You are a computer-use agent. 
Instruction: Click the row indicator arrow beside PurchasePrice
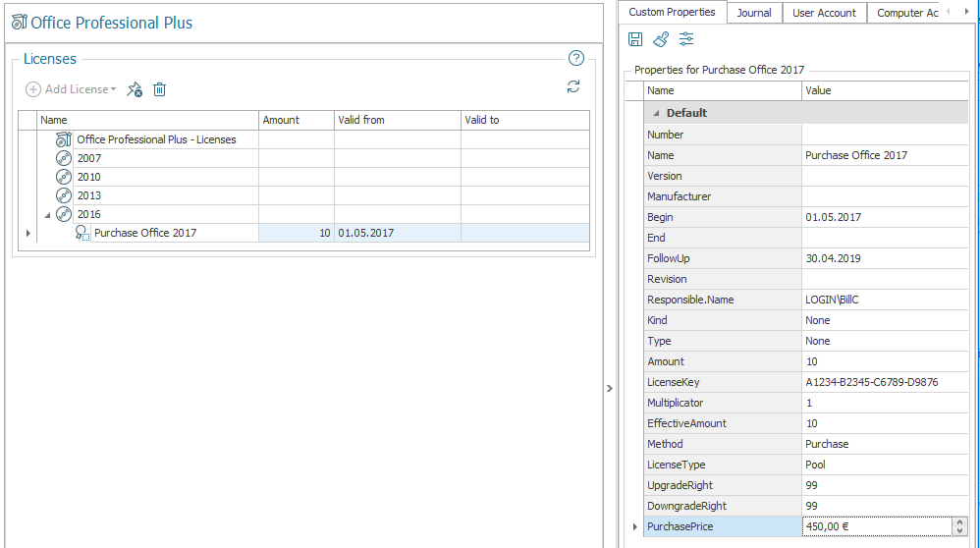tap(635, 526)
